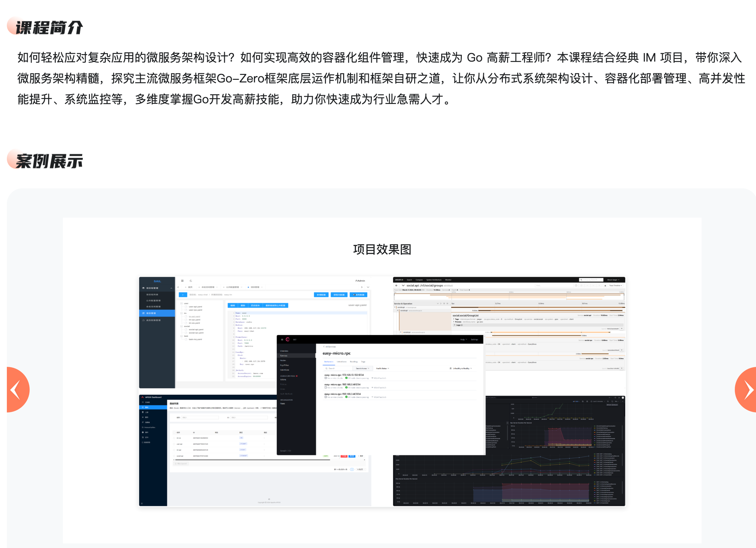The width and height of the screenshot is (756, 548).
Task: Click the Jaeger trace minimap timeline
Action: pyautogui.click(x=509, y=296)
